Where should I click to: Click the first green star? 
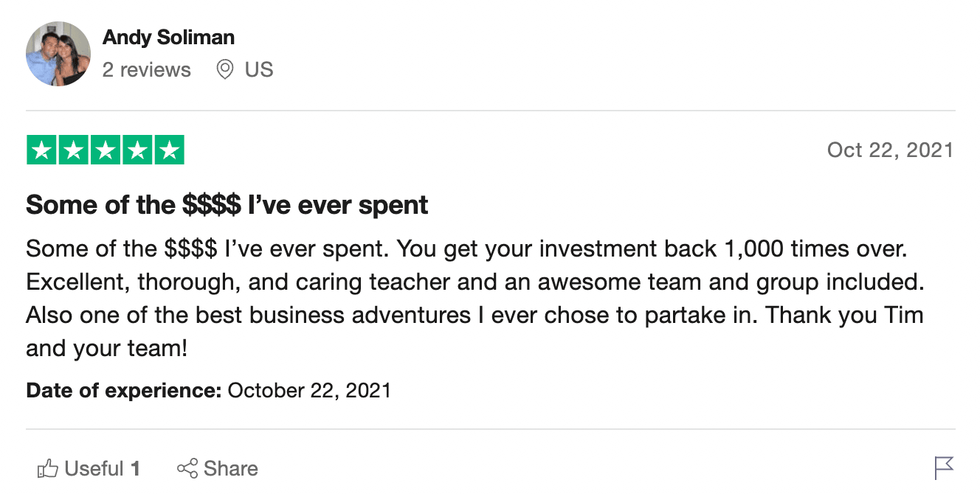point(41,150)
